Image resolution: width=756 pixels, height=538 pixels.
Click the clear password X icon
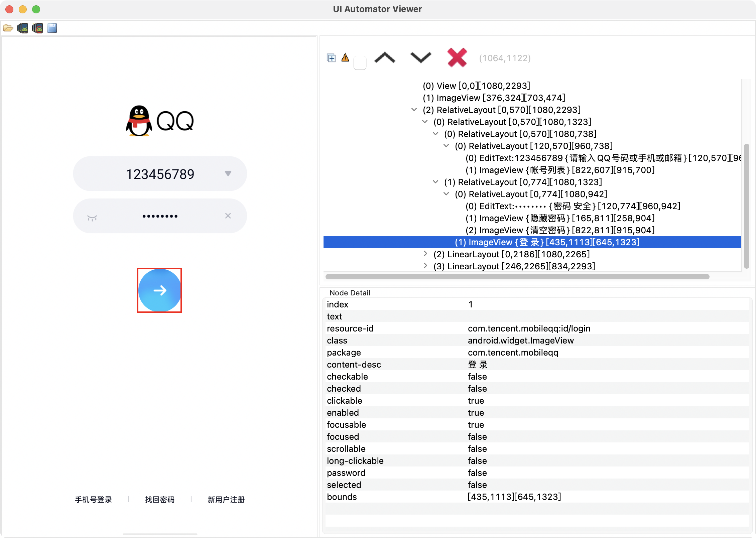coord(228,216)
